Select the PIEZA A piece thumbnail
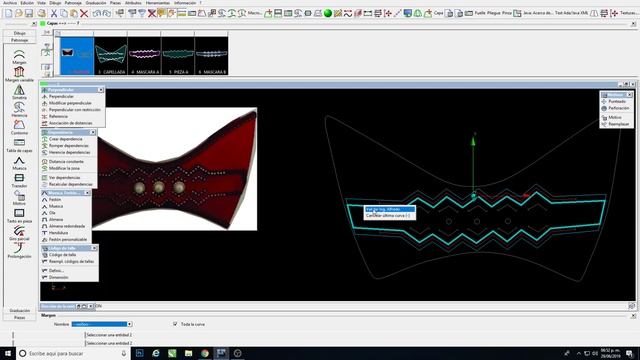This screenshot has width=640, height=360. (x=178, y=56)
